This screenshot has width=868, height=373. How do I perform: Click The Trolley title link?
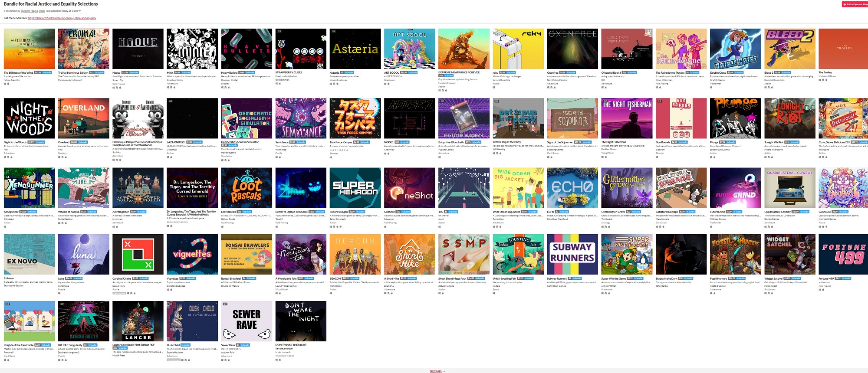coord(825,72)
